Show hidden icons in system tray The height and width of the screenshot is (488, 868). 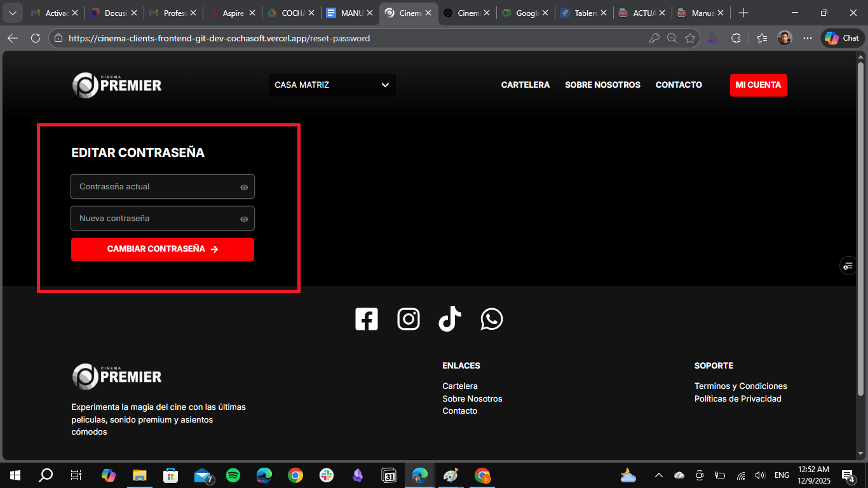tap(659, 475)
